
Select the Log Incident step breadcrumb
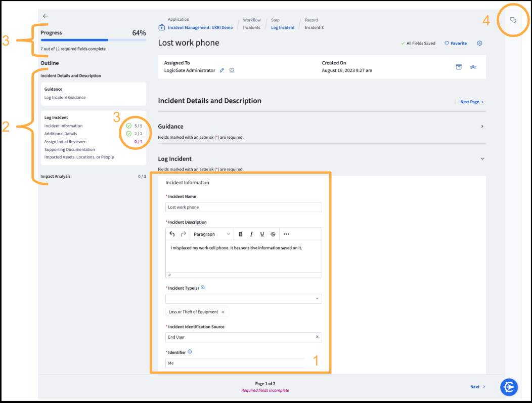(283, 27)
